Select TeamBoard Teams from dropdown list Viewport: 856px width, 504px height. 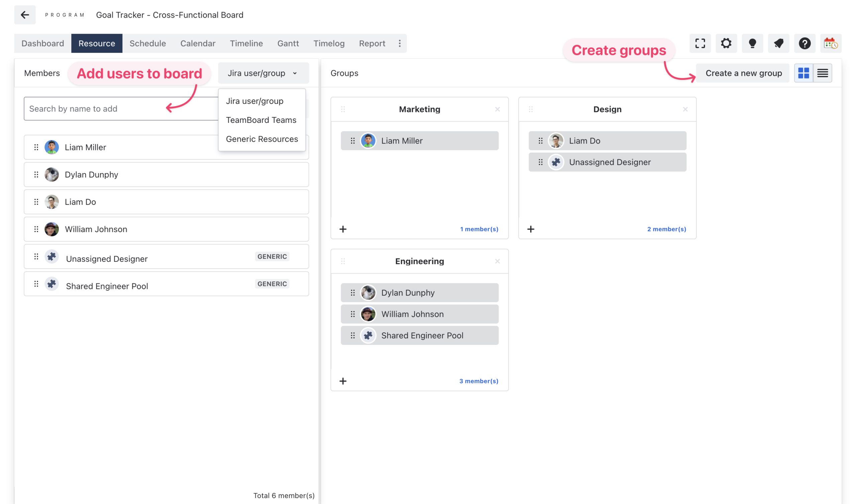point(261,120)
